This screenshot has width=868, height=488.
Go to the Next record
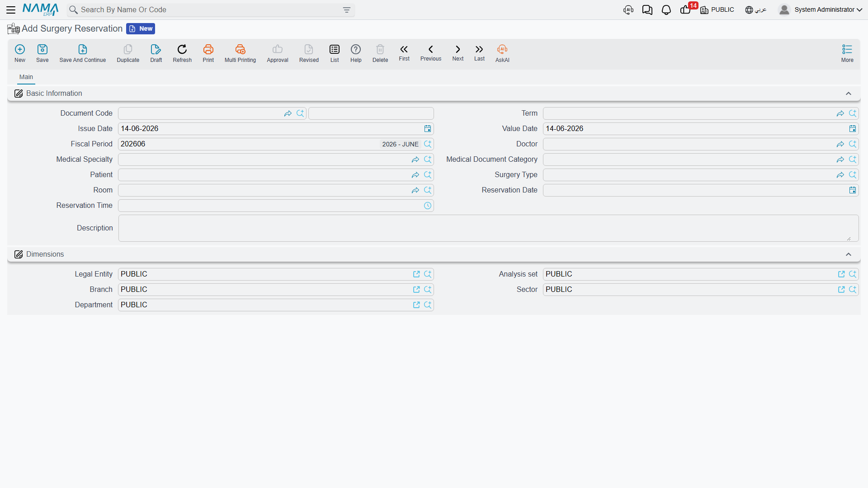[x=458, y=53]
